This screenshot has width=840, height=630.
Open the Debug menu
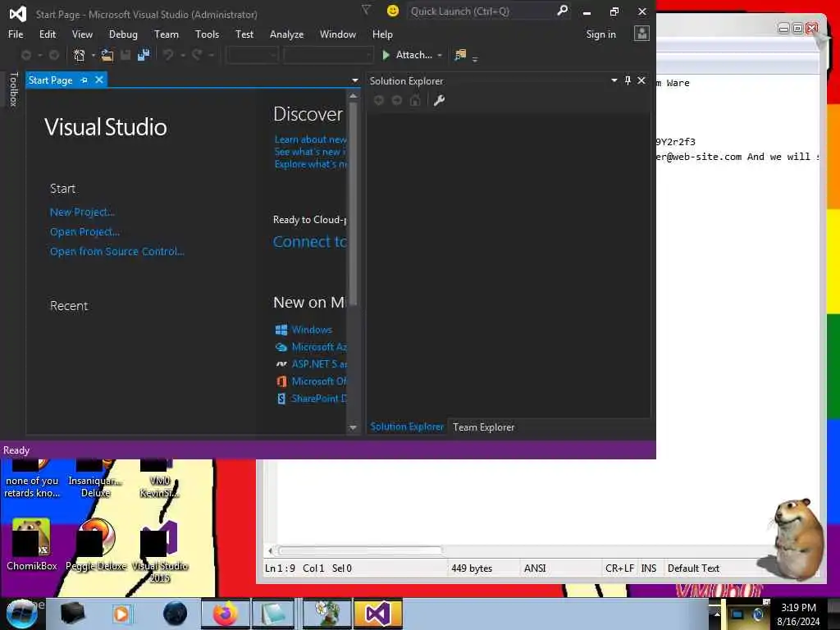123,34
